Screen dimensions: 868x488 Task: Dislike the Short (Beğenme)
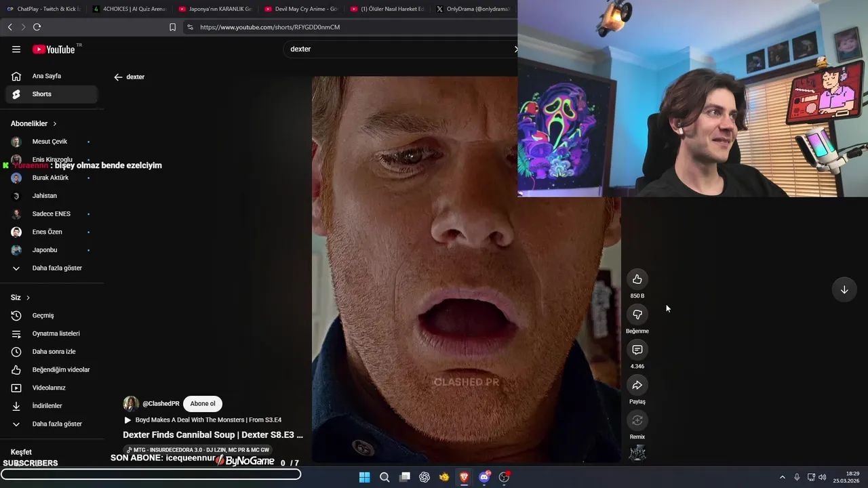point(637,314)
